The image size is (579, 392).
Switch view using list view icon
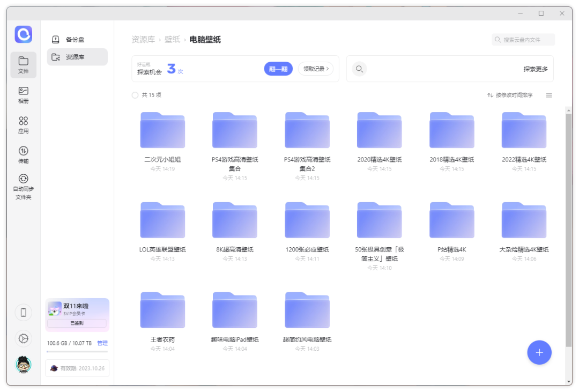coord(549,95)
